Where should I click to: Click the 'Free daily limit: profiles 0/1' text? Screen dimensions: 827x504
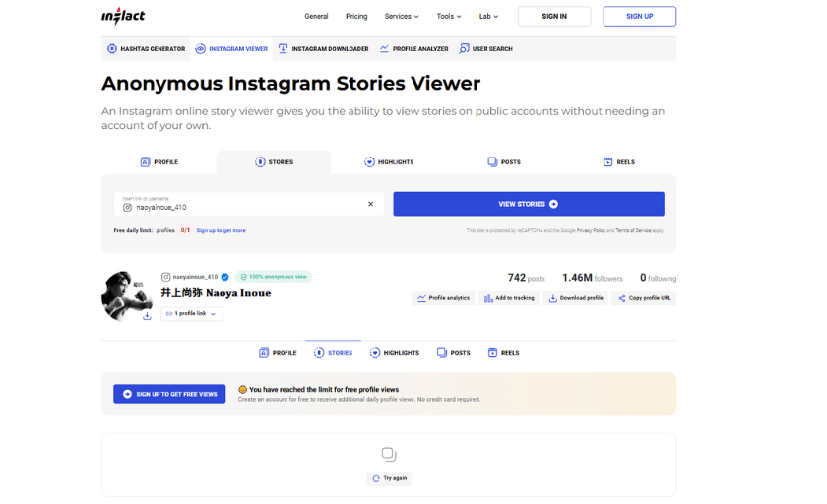point(152,231)
